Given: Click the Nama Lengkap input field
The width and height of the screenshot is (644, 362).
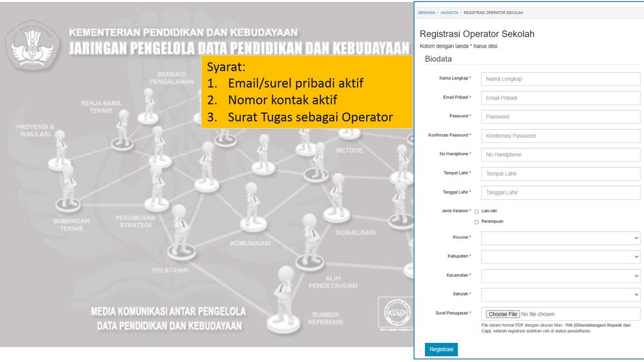Looking at the screenshot, I should (x=560, y=79).
